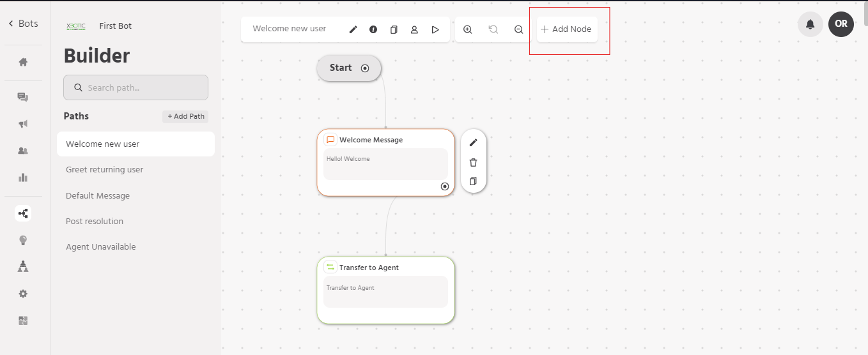This screenshot has width=868, height=355.
Task: Click the Start node connector dot
Action: tap(365, 68)
